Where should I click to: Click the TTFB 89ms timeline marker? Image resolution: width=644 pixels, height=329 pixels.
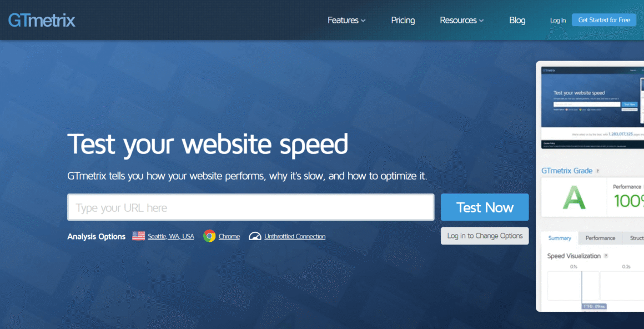point(595,306)
